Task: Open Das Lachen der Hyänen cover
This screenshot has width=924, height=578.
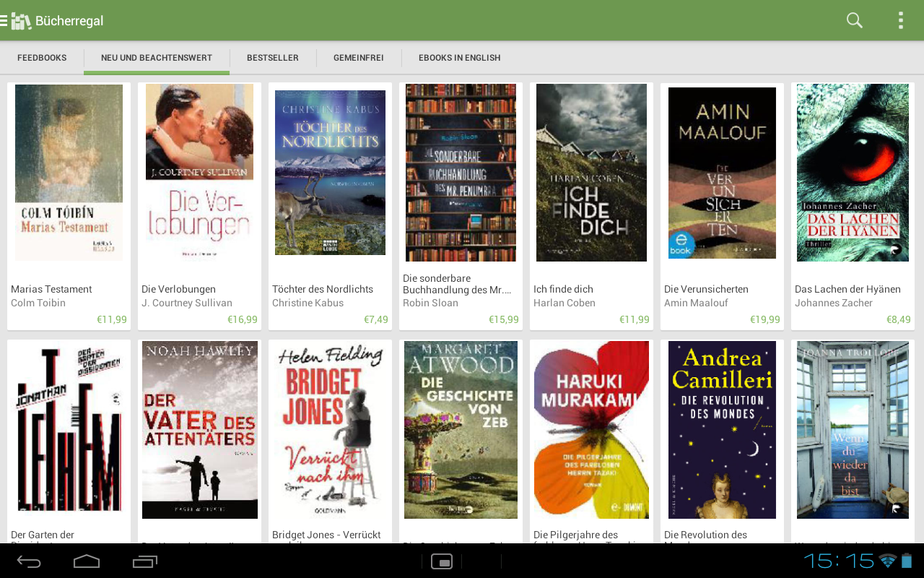Action: 853,173
